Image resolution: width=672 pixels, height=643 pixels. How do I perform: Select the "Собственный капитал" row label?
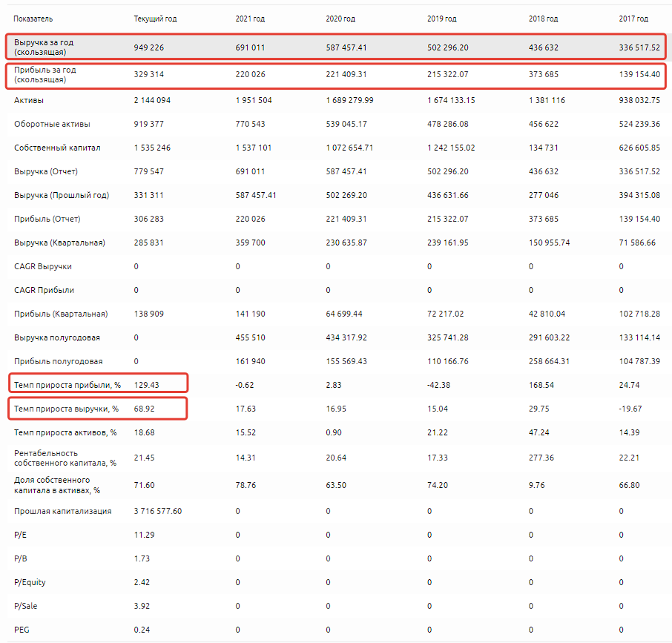click(x=57, y=148)
